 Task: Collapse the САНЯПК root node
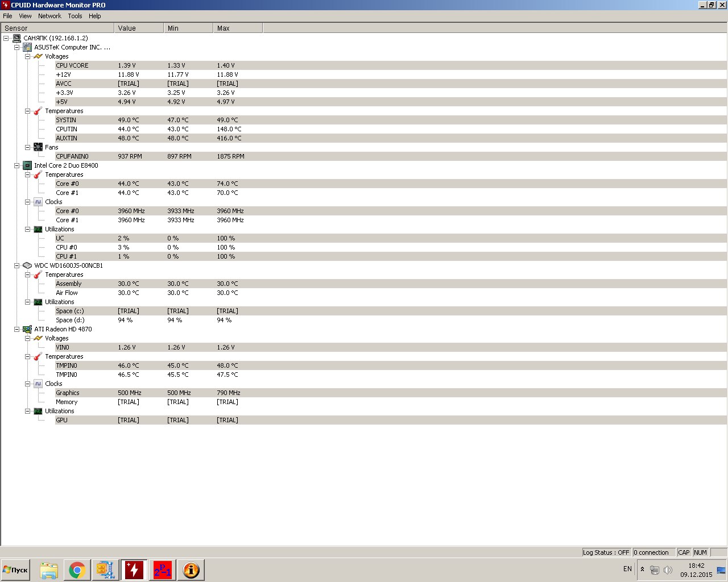[6, 38]
